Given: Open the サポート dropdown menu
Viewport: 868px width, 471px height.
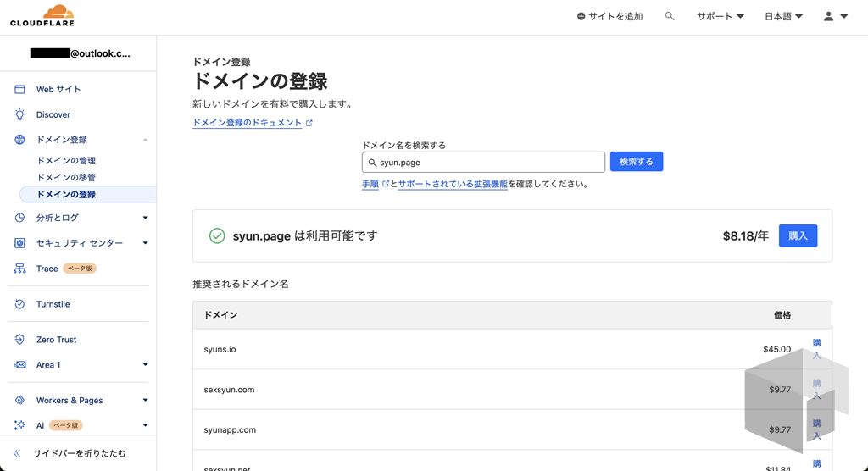Looking at the screenshot, I should point(721,17).
